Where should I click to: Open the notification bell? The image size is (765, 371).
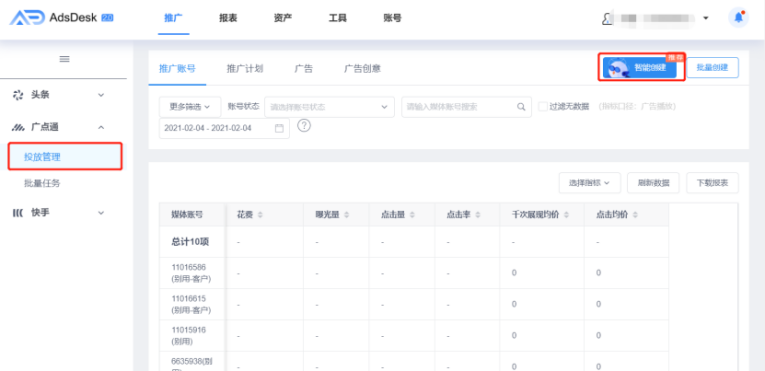coord(739,18)
